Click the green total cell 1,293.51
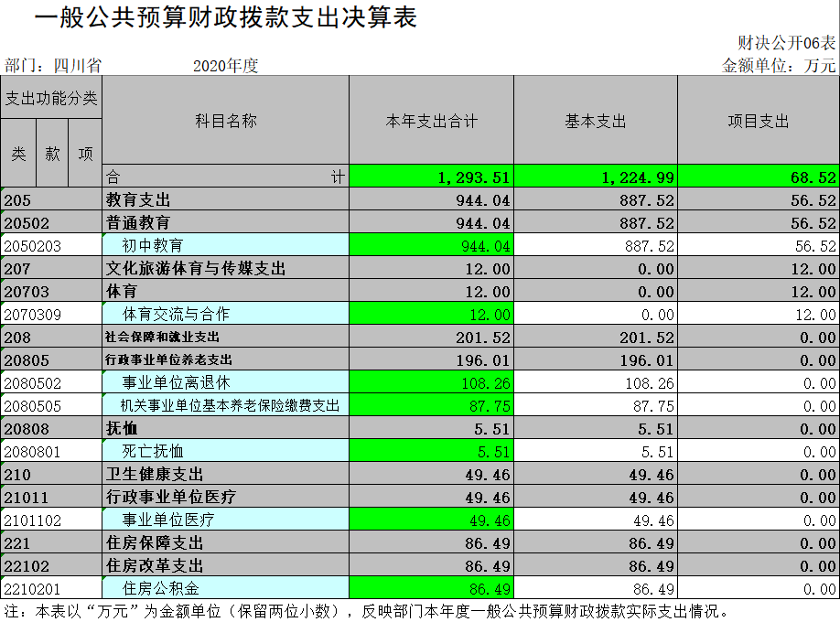840x622 pixels. point(431,177)
